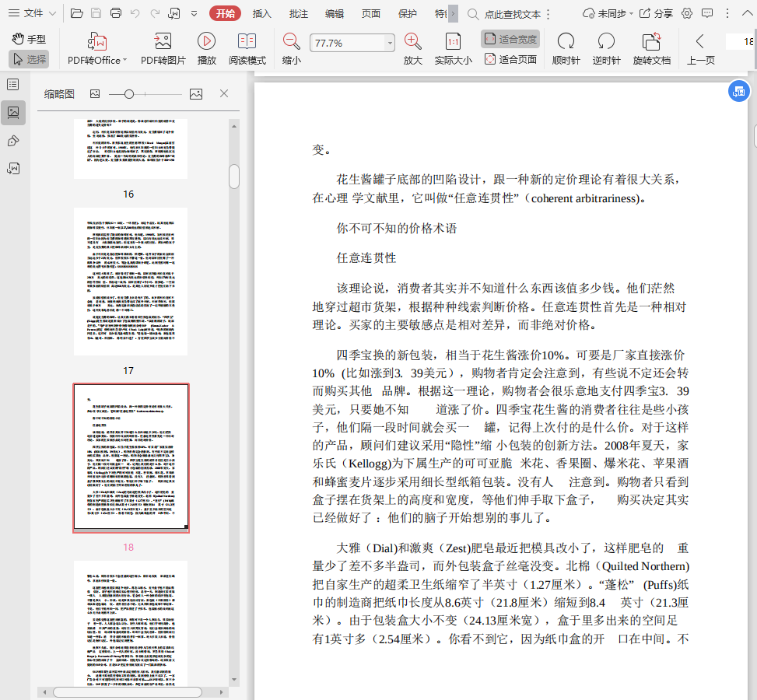Viewport: 757px width, 700px height.
Task: Click 旋转文档 rotate document
Action: pos(652,48)
